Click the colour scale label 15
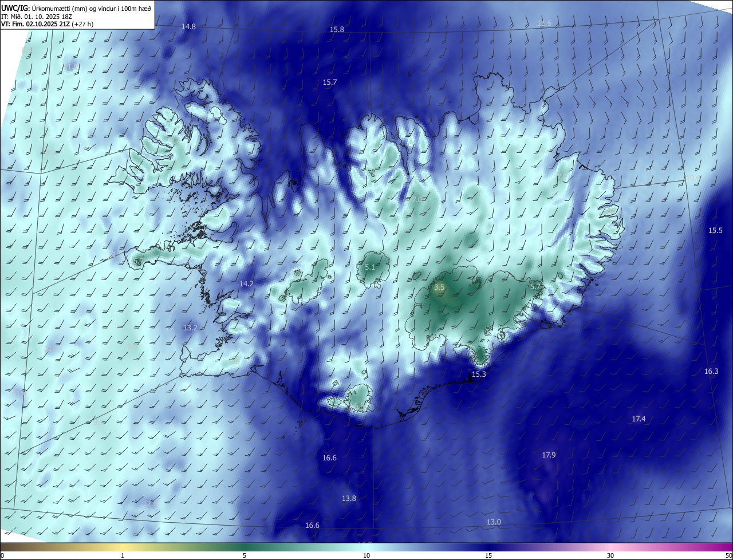This screenshot has width=733, height=560. pyautogui.click(x=488, y=556)
